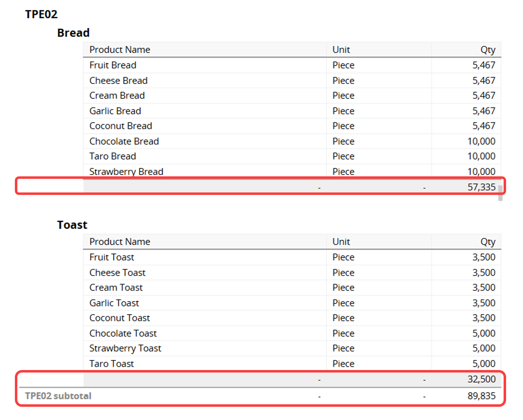Click the Toast table Unit header

point(341,242)
